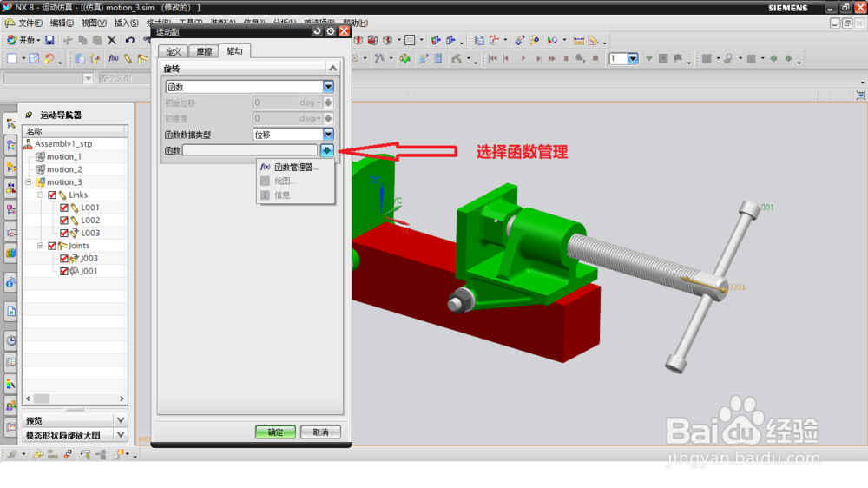This screenshot has height=488, width=868.
Task: Open the 函数 drive type dropdown
Action: (x=328, y=87)
